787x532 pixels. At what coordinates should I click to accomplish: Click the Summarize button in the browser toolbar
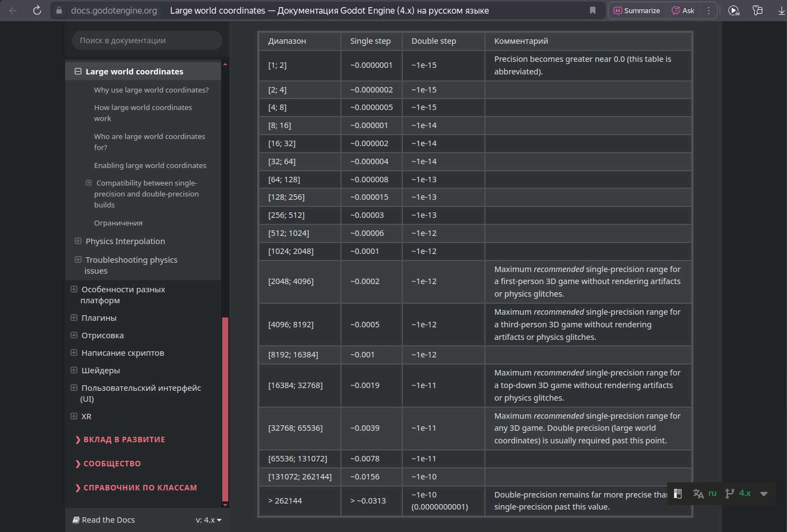636,10
